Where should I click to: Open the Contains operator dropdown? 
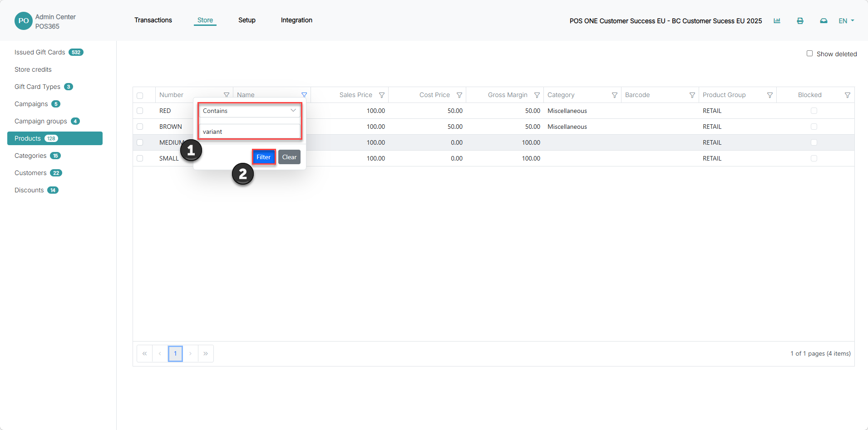point(250,111)
